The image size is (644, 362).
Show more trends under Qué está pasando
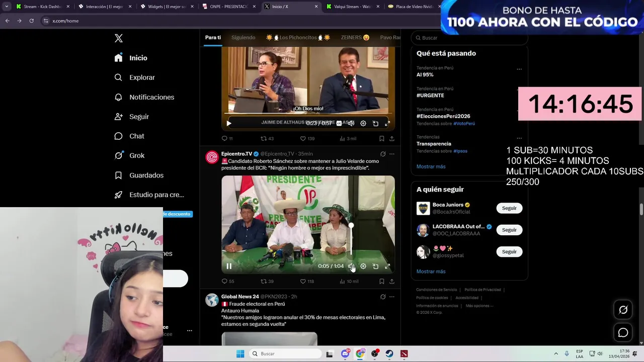click(x=431, y=166)
